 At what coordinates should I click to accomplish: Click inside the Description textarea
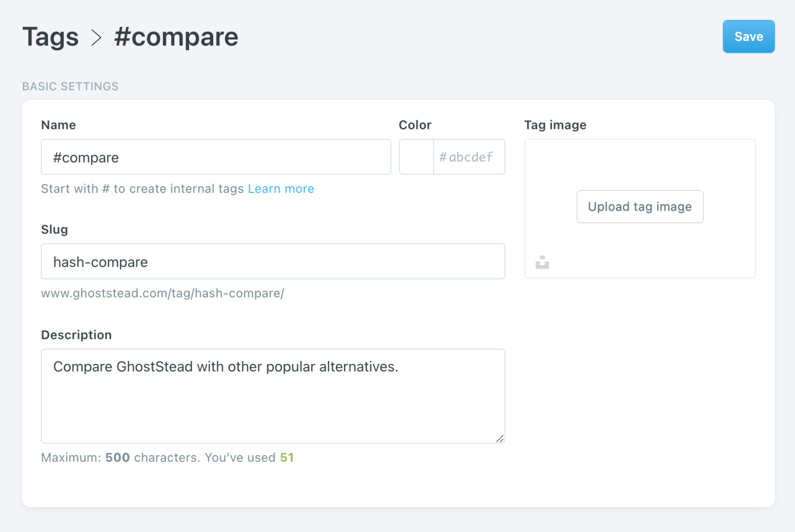pyautogui.click(x=273, y=396)
